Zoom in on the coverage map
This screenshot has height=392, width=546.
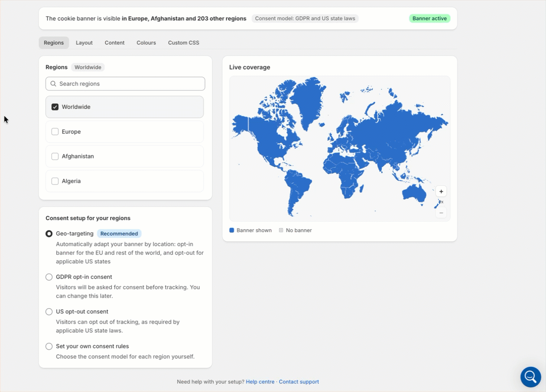[x=441, y=192]
